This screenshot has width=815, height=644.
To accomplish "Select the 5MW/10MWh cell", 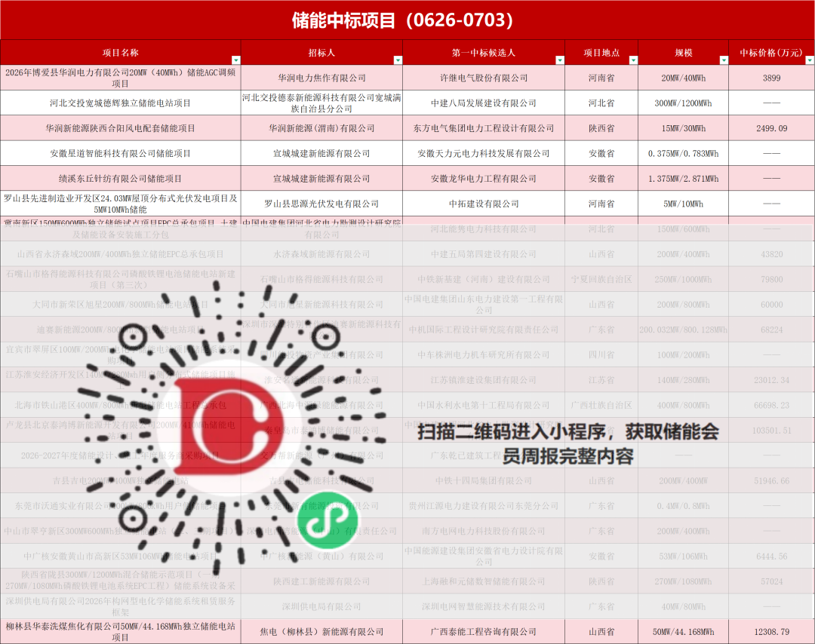I will [x=684, y=204].
